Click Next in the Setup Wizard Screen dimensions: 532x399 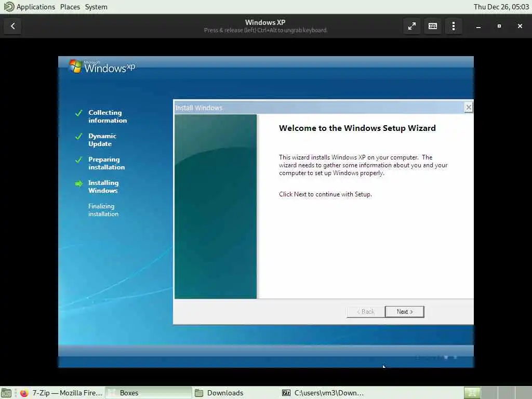[404, 312]
